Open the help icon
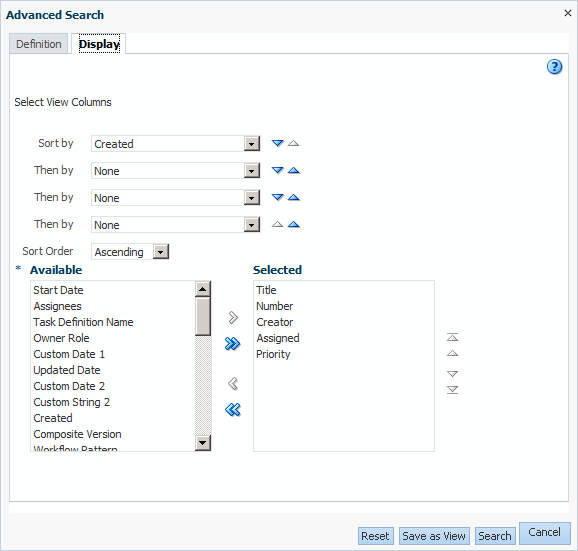 point(554,67)
